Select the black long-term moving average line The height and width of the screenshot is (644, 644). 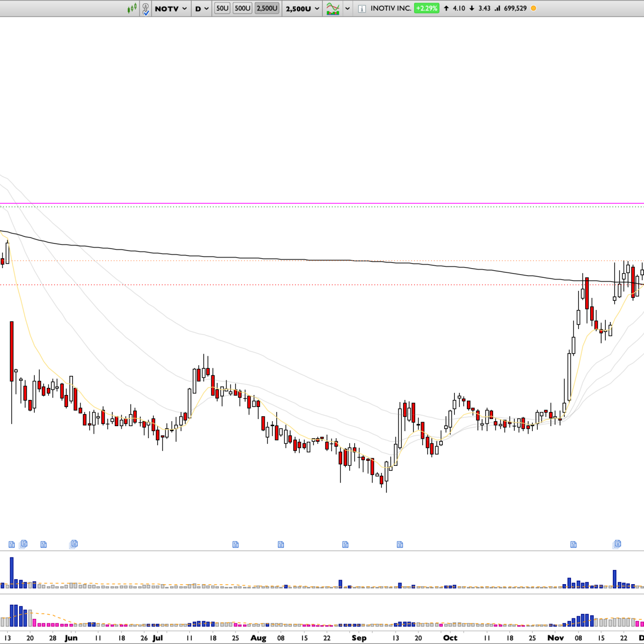[x=322, y=260]
